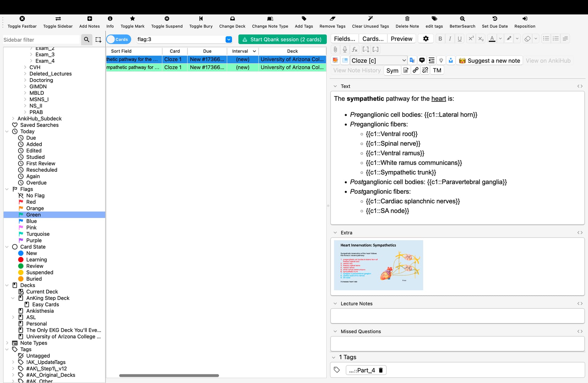Image resolution: width=588 pixels, height=383 pixels.
Task: Open the BetterSearch tool
Action: coord(462,19)
